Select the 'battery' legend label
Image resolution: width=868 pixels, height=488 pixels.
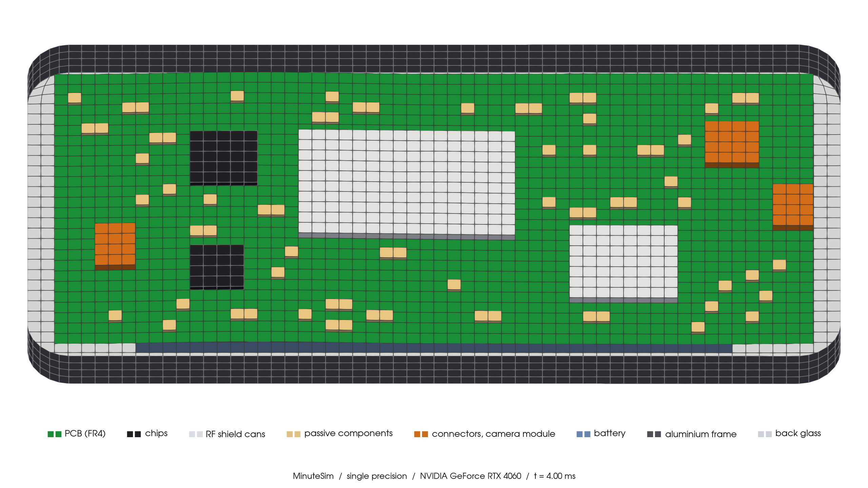[610, 434]
